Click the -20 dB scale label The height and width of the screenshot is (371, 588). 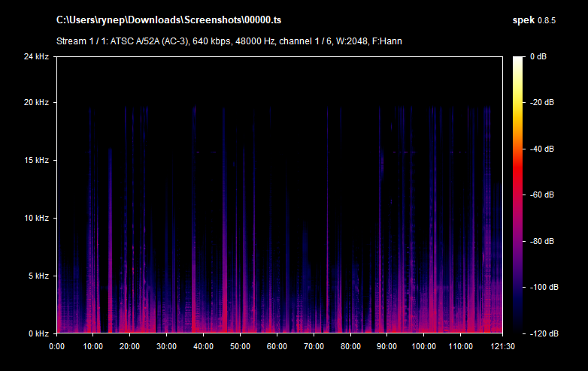coord(541,102)
